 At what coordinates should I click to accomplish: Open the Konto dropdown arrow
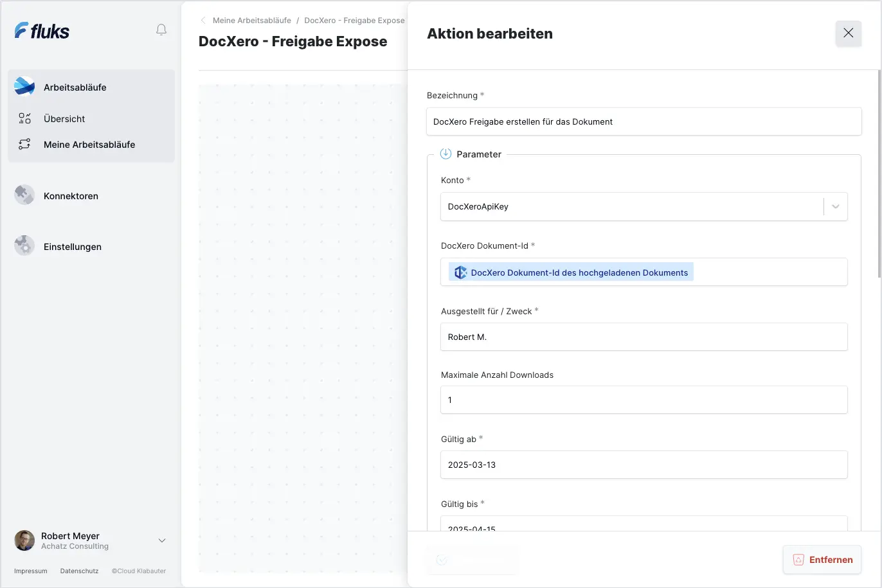pyautogui.click(x=836, y=207)
